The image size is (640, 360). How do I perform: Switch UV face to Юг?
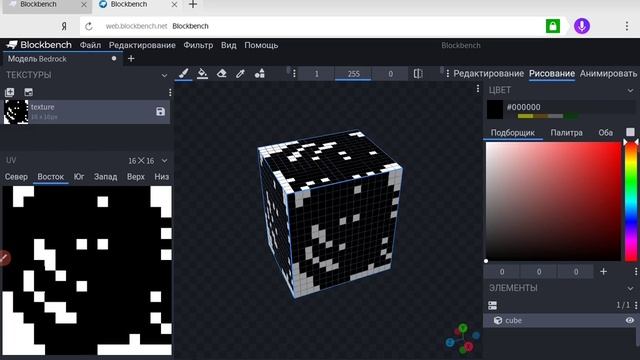79,177
